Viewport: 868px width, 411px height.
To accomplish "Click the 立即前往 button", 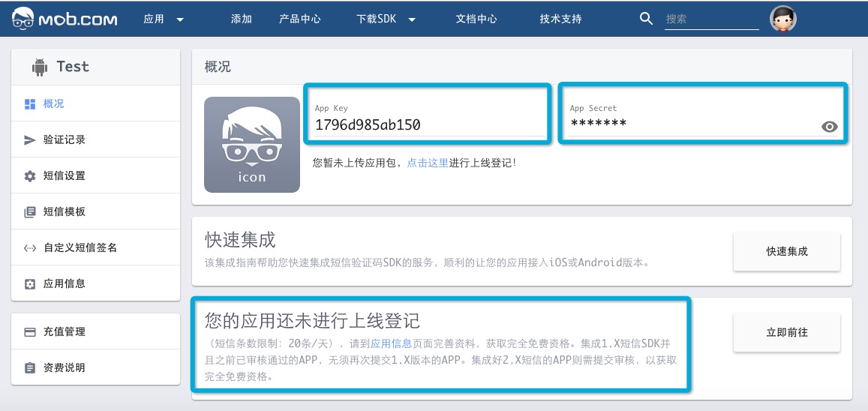I will [x=787, y=332].
